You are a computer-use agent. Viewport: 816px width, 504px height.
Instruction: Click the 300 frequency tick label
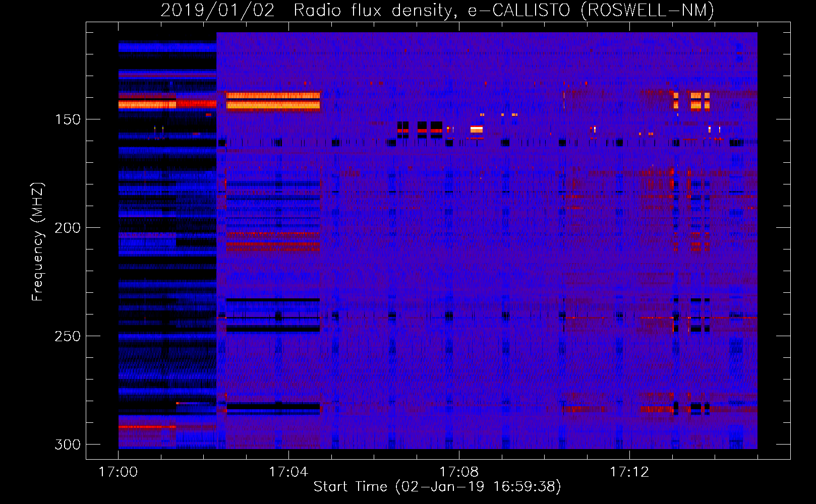click(x=68, y=445)
